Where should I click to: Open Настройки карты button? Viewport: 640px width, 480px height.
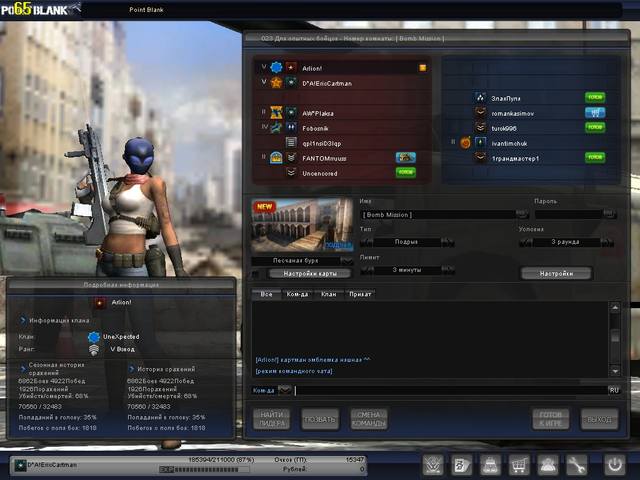(310, 274)
